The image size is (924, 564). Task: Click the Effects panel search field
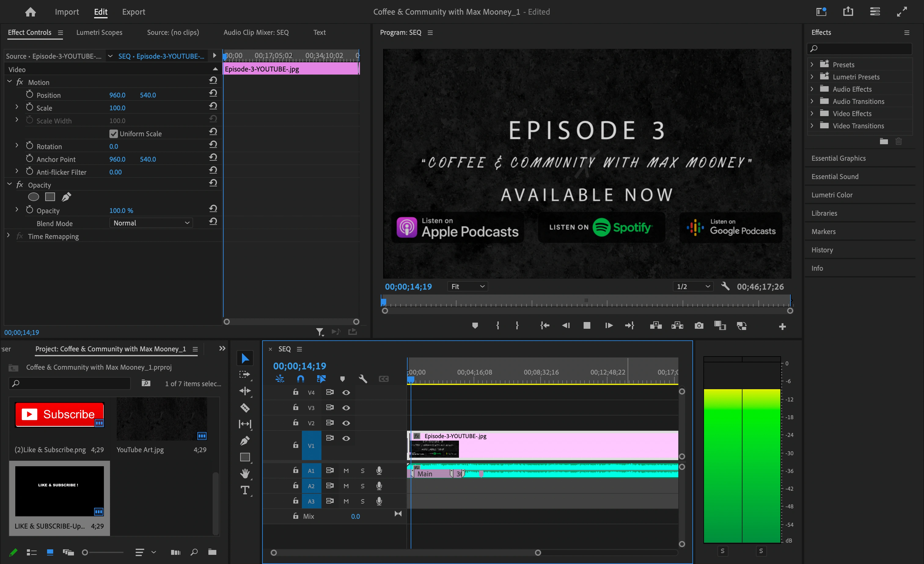point(860,48)
